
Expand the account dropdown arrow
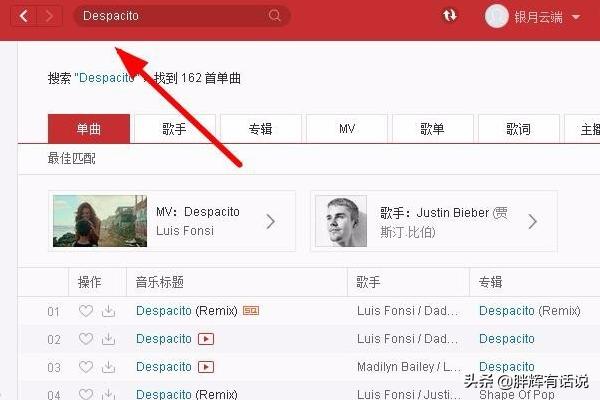576,17
